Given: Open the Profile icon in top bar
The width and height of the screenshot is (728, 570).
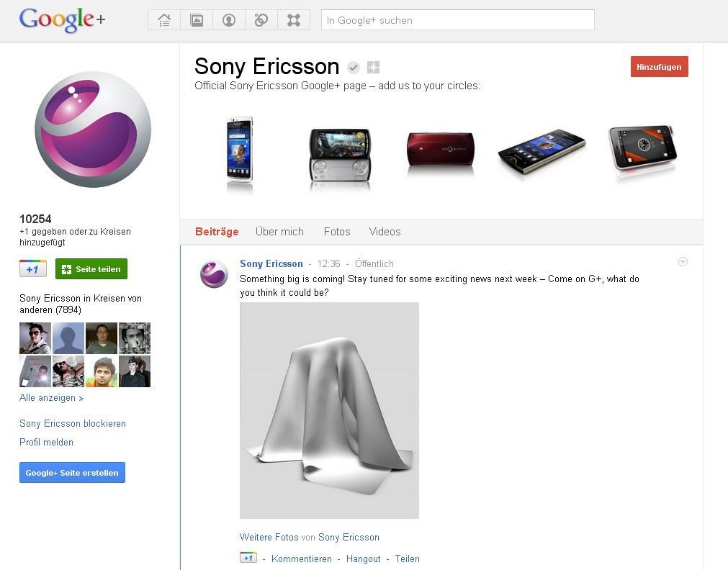Looking at the screenshot, I should 229,20.
